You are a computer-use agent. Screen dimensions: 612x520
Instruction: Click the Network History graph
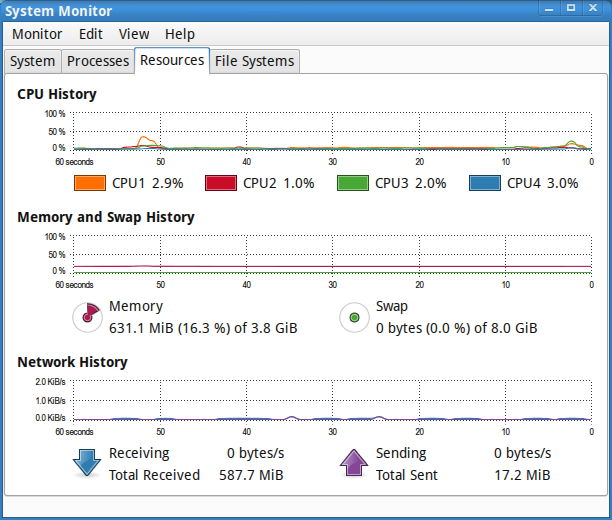point(330,400)
